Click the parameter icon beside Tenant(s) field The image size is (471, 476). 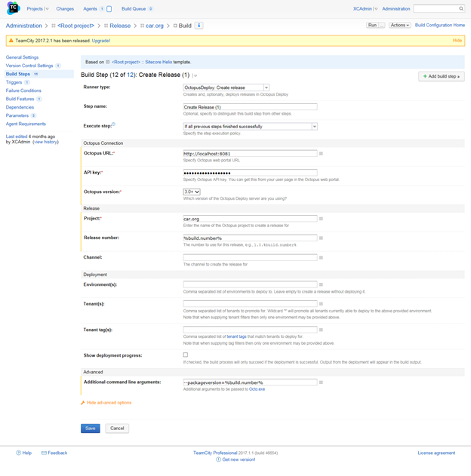[x=321, y=304]
